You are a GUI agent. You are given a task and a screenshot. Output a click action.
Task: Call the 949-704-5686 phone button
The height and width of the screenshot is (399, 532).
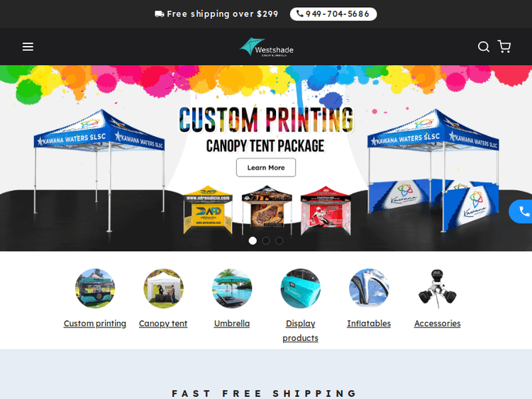(333, 14)
